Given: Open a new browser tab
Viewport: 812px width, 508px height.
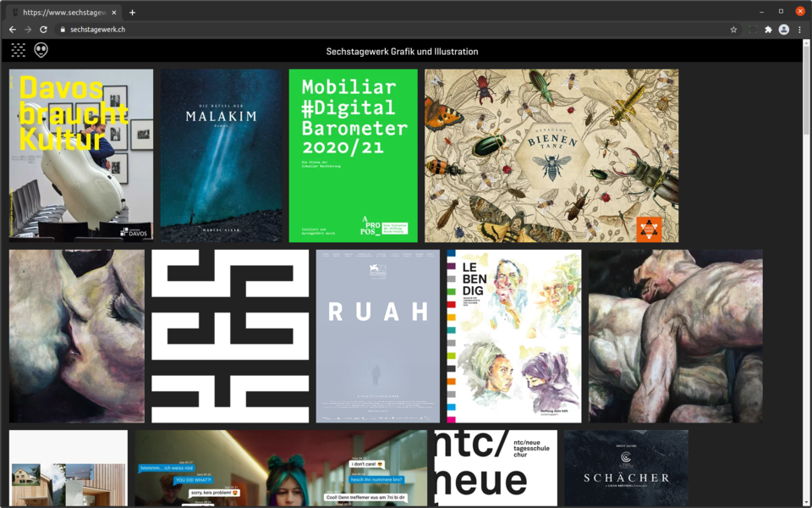Looking at the screenshot, I should tap(133, 13).
